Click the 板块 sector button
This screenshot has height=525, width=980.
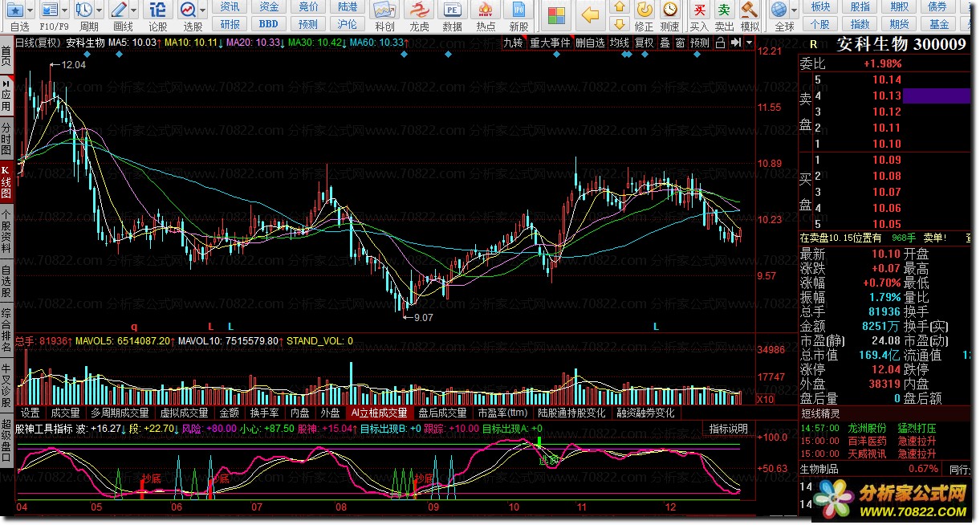tap(820, 6)
